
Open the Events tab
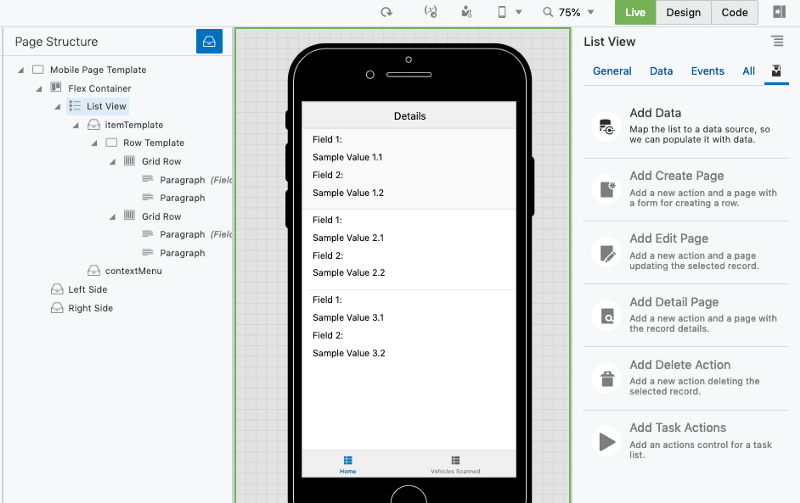(x=707, y=71)
